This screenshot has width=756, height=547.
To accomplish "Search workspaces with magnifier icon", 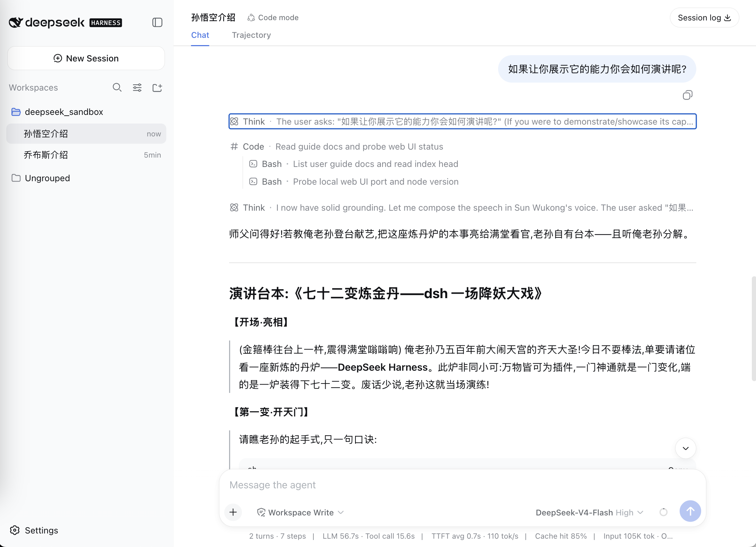I will (x=117, y=87).
